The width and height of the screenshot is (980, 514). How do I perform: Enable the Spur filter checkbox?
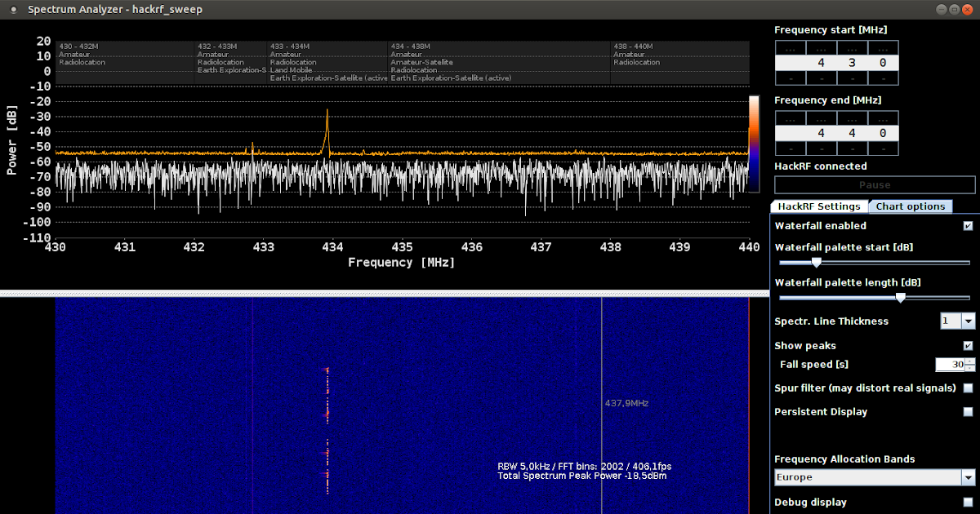[969, 388]
